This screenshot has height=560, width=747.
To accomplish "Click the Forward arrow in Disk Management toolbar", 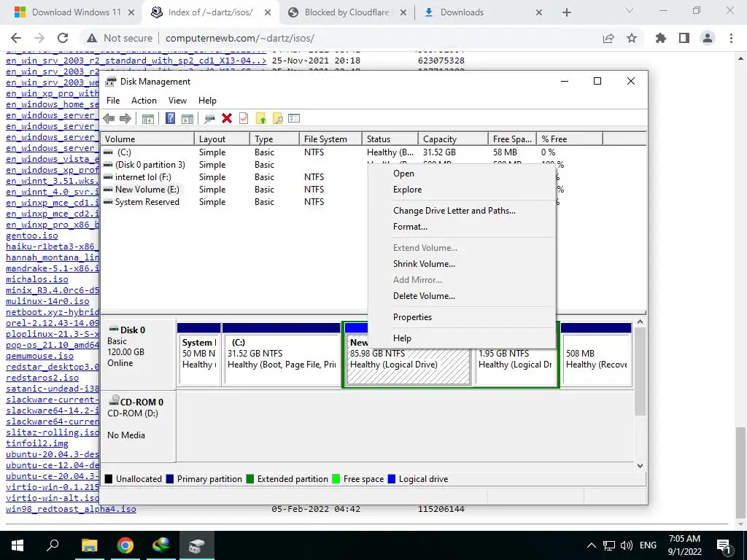I will [x=125, y=119].
